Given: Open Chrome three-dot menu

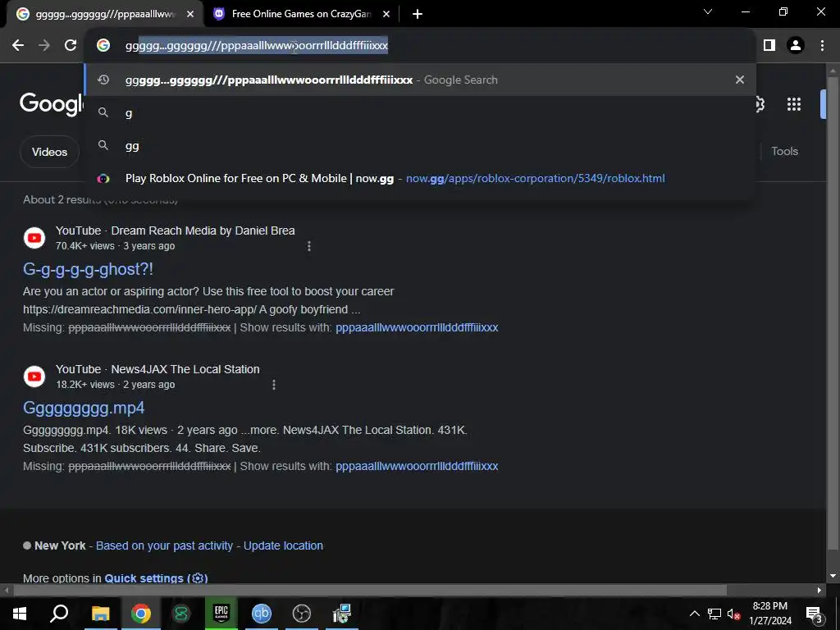Looking at the screenshot, I should pyautogui.click(x=822, y=46).
